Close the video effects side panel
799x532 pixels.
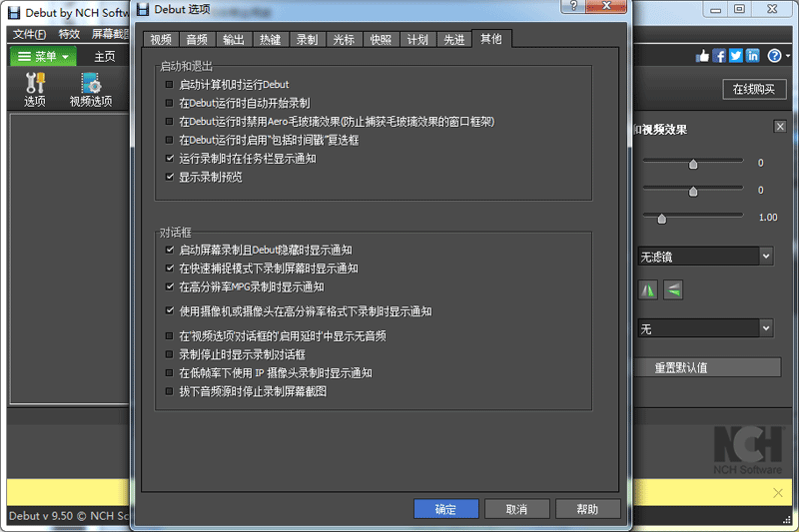point(780,126)
